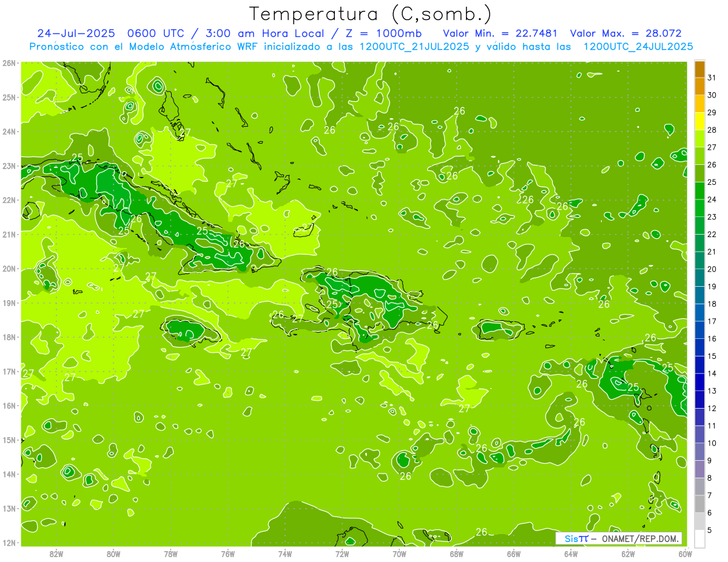The width and height of the screenshot is (728, 562).
Task: Click the 66W longitude axis label
Action: [x=513, y=553]
